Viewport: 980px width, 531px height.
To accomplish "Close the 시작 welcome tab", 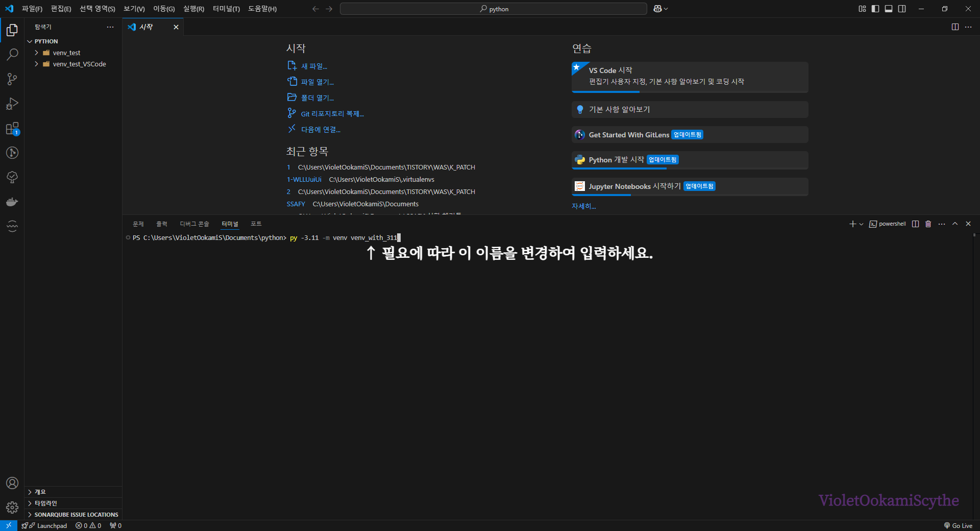I will 176,27.
